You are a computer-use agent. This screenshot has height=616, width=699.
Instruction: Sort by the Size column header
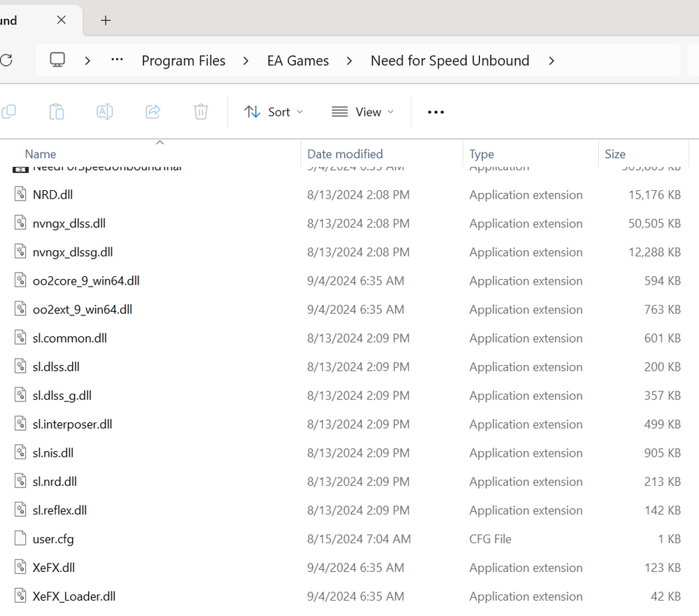click(615, 154)
